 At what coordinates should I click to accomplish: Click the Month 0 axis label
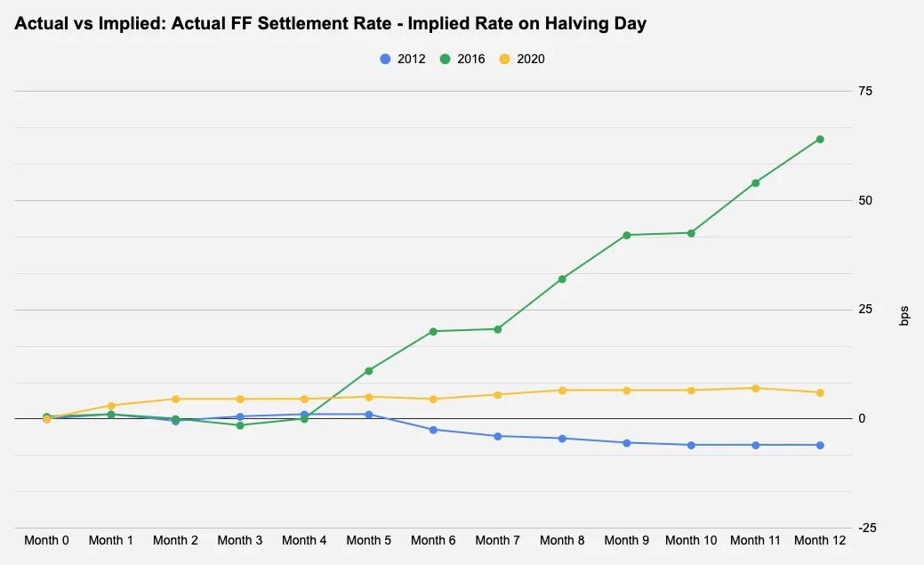coord(46,540)
